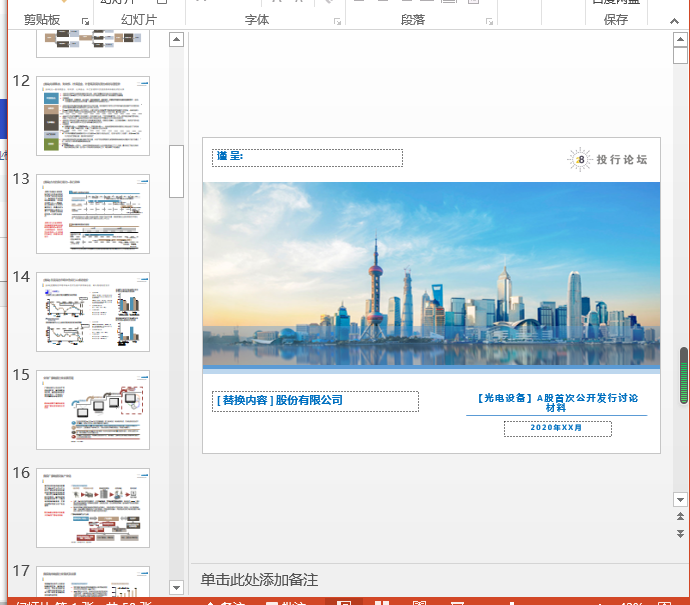Screen dimensions: 690x605
Task: Go to previous slide with double-up arrow
Action: (681, 515)
